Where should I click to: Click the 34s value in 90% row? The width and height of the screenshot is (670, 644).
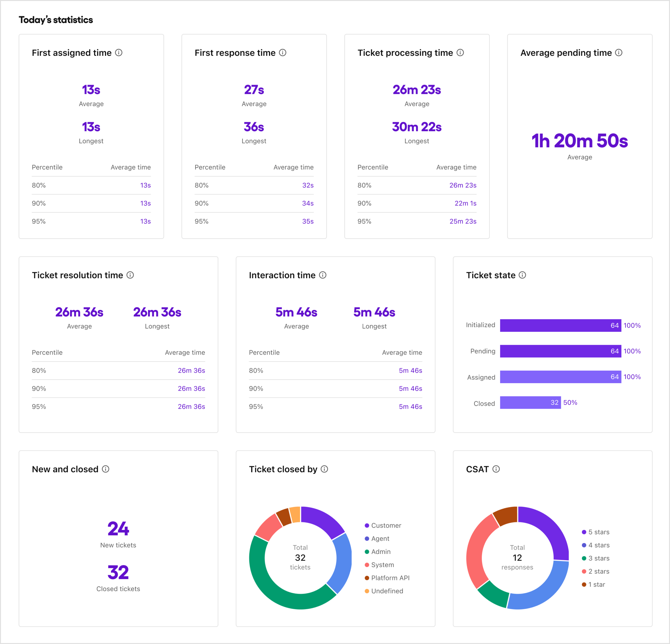point(308,203)
